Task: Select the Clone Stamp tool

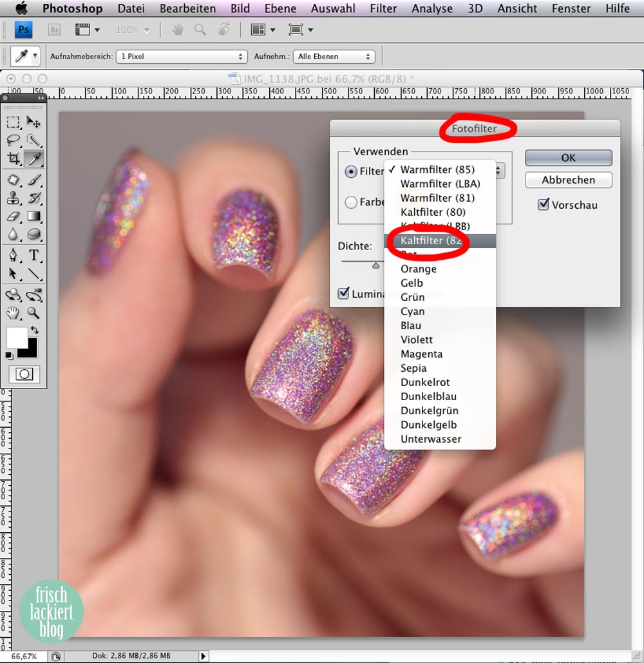Action: (13, 198)
